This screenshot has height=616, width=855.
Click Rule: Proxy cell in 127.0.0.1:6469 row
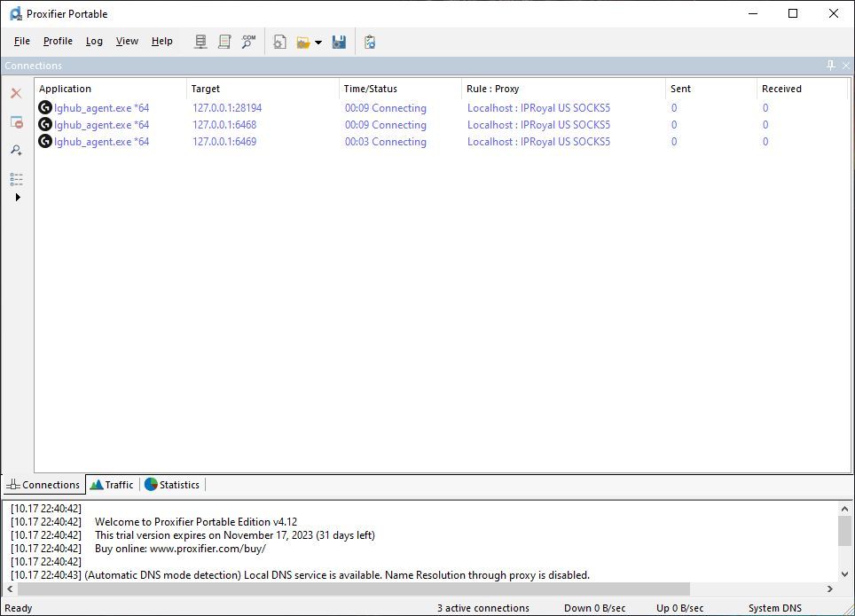[538, 142]
